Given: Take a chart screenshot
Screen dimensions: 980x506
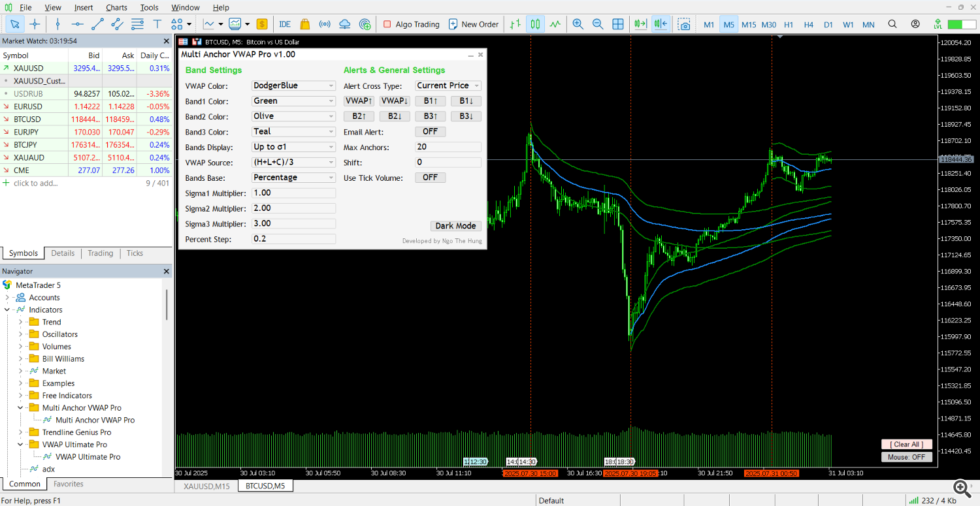Looking at the screenshot, I should click(684, 24).
